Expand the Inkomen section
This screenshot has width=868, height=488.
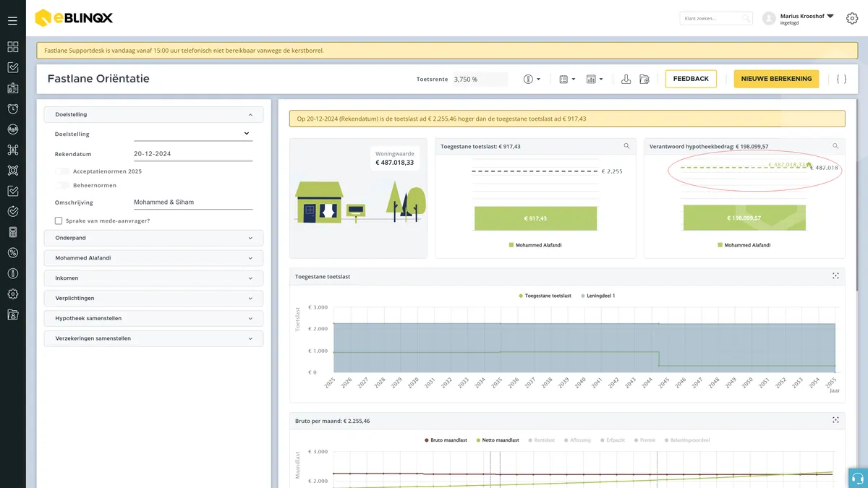[153, 278]
